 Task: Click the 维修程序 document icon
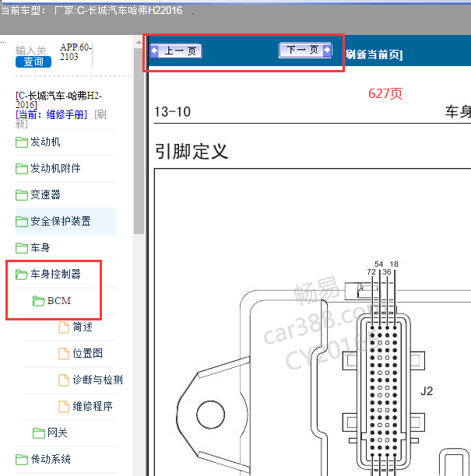click(64, 407)
